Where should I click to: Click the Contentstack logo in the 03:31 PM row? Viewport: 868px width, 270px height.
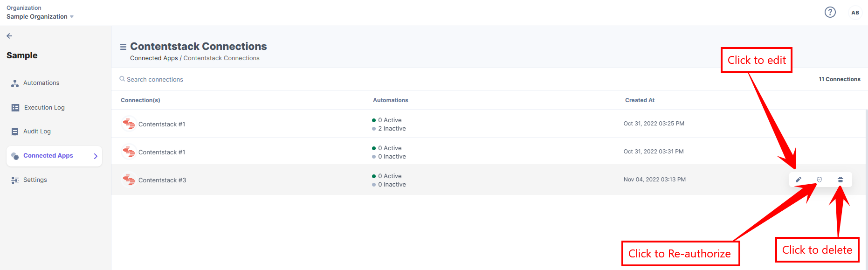[129, 152]
